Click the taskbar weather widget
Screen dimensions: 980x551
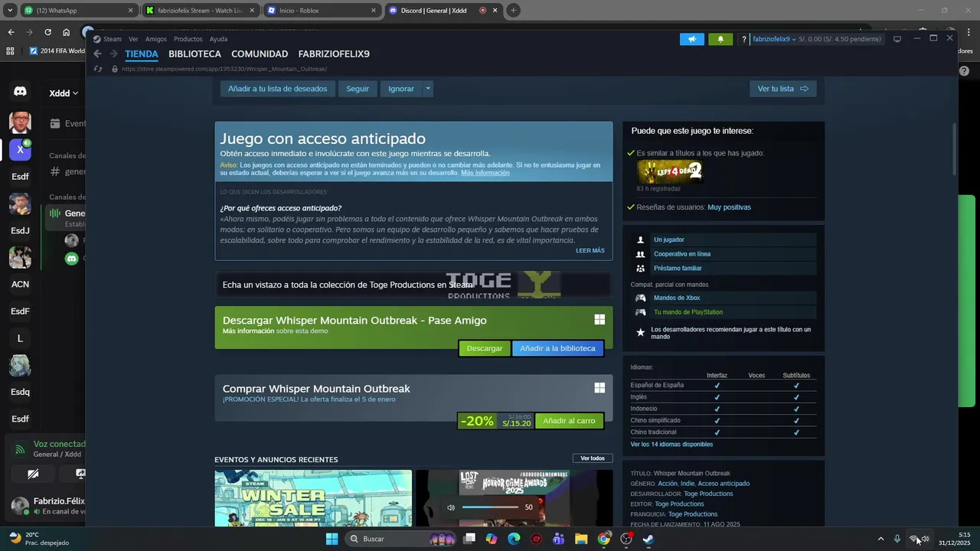click(38, 539)
